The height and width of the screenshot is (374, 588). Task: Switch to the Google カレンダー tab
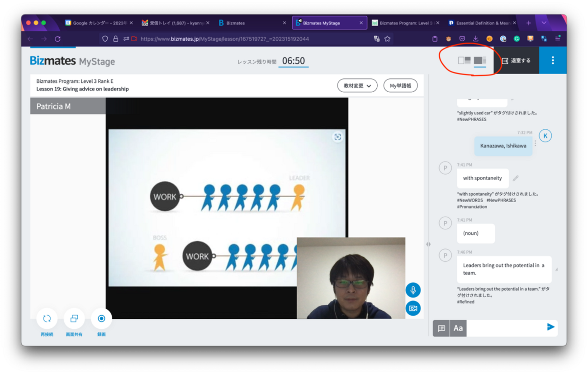(98, 23)
